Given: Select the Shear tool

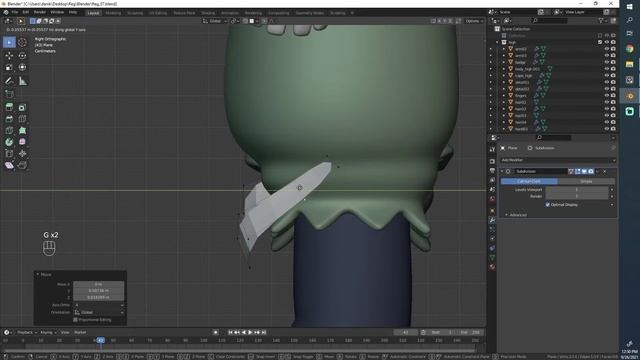Looking at the screenshot, I should [9, 165].
